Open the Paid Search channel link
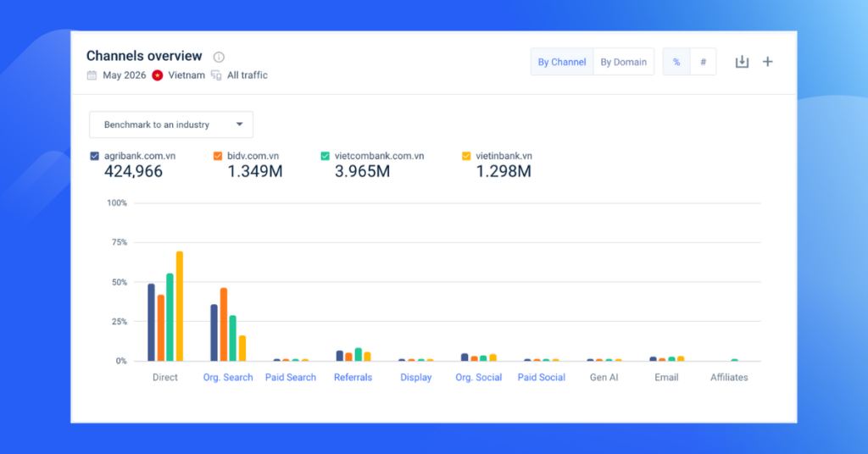The height and width of the screenshot is (454, 868). click(291, 377)
